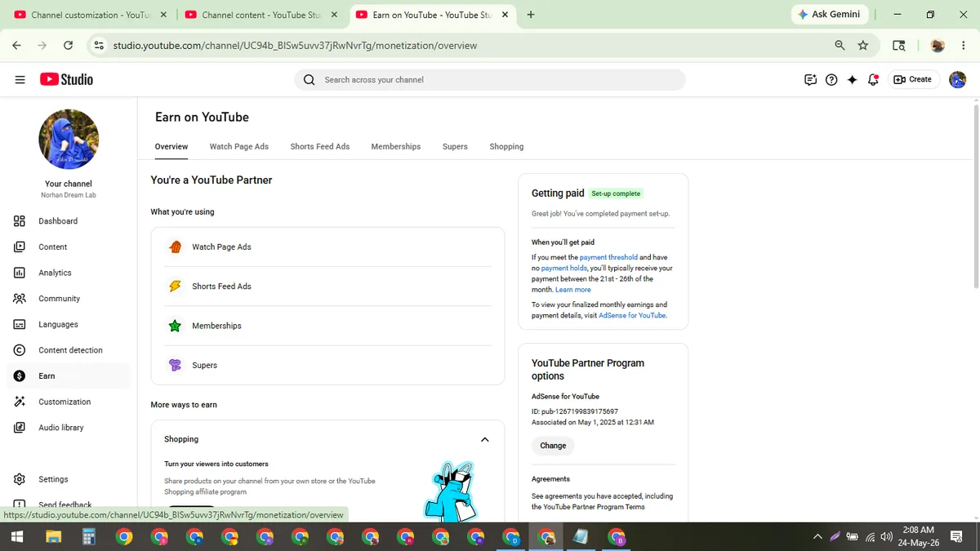Click the Change AdSense button
This screenshot has height=551, width=980.
(x=553, y=446)
